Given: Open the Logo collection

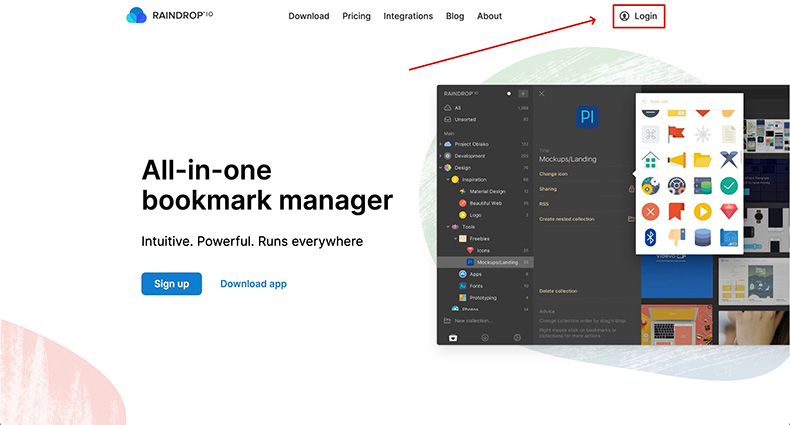Looking at the screenshot, I should (x=475, y=215).
